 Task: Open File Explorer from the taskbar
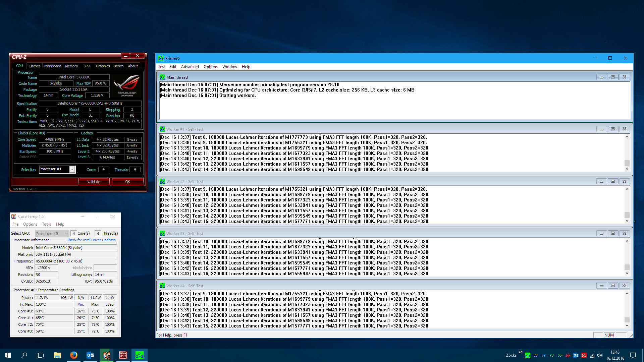[57, 355]
